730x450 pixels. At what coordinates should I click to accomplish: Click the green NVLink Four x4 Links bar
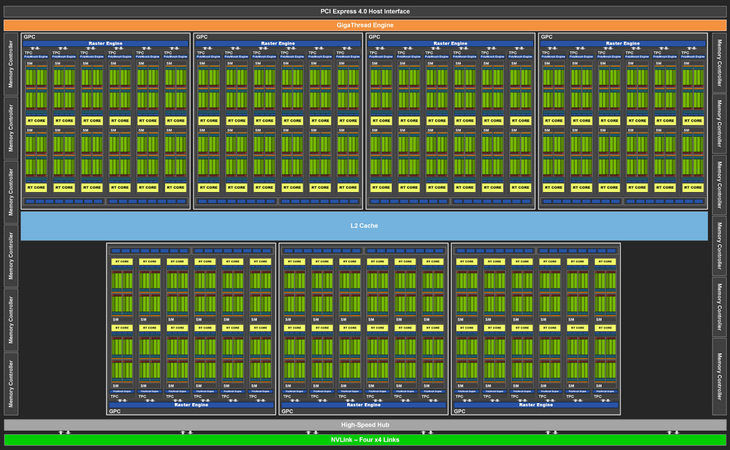click(x=365, y=440)
